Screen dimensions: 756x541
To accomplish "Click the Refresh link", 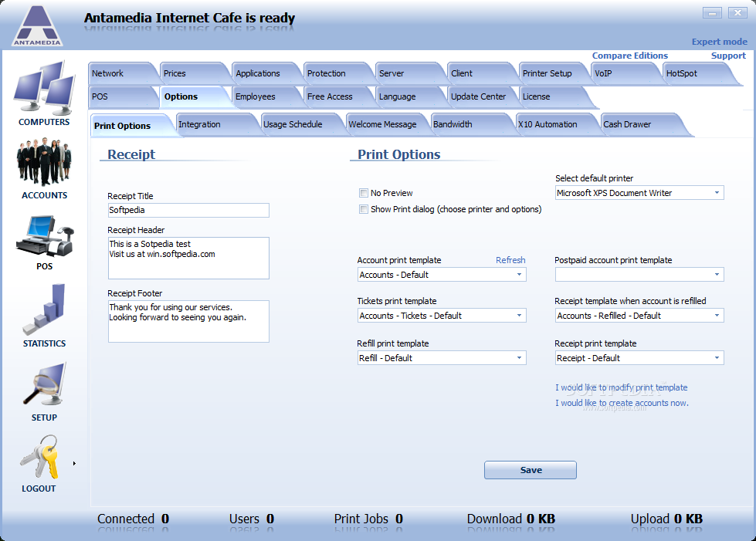I will click(x=510, y=260).
